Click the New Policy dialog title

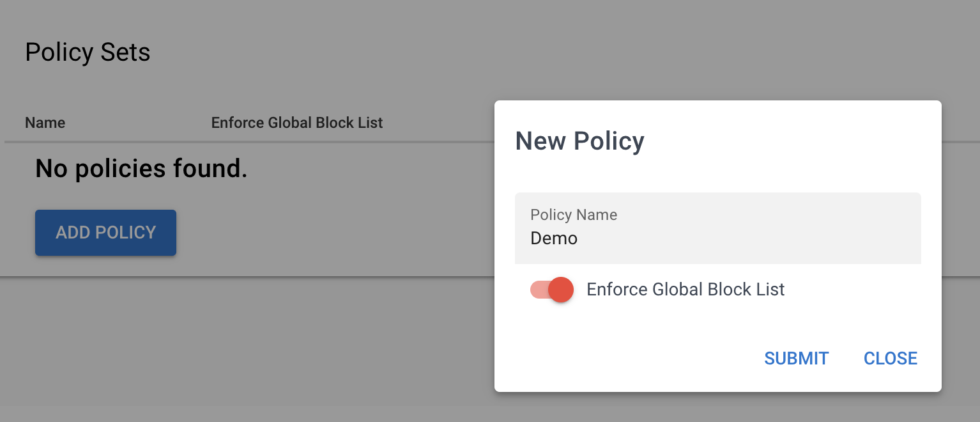(579, 141)
